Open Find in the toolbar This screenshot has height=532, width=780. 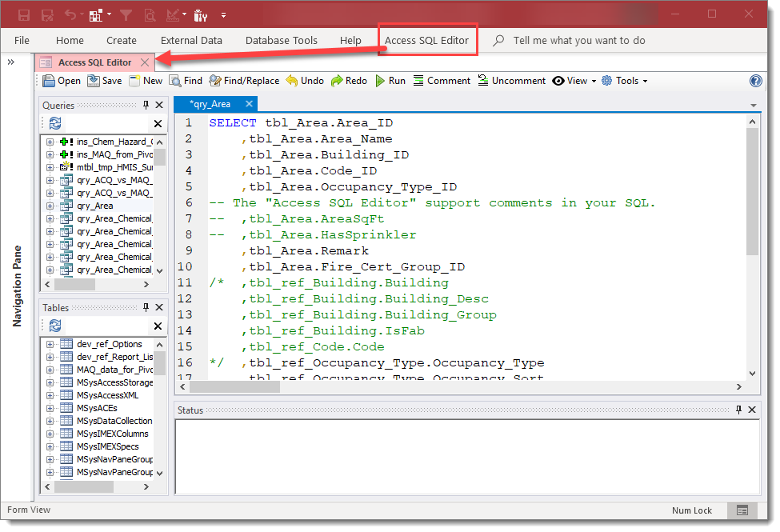tap(186, 81)
